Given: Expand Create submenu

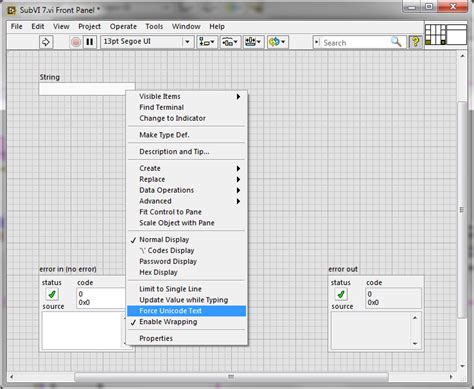Looking at the screenshot, I should click(x=187, y=168).
